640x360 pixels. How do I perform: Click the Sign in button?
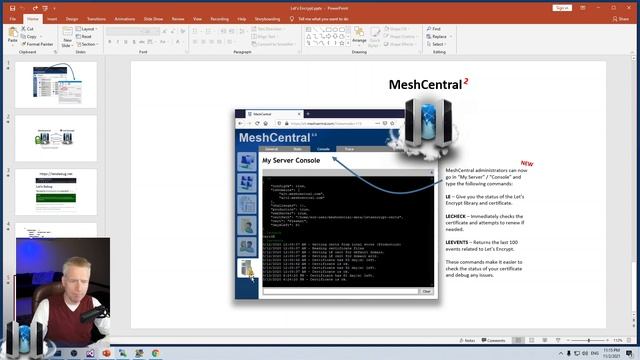pyautogui.click(x=562, y=8)
